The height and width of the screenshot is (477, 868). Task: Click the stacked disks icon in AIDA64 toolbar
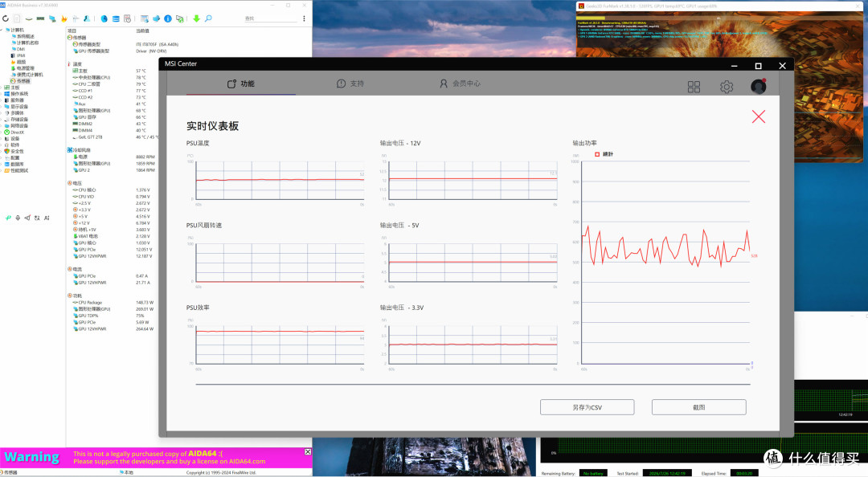coord(116,18)
